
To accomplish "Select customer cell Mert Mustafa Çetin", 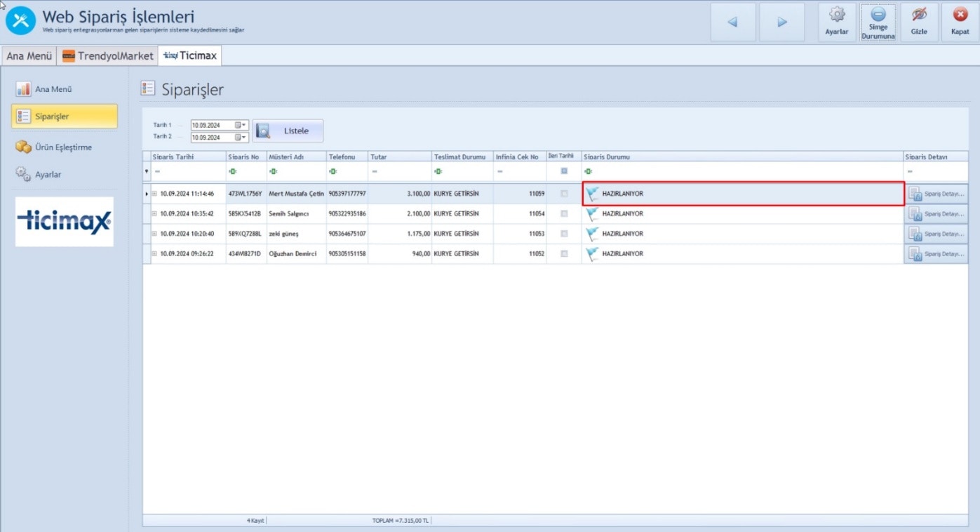I will pyautogui.click(x=297, y=194).
